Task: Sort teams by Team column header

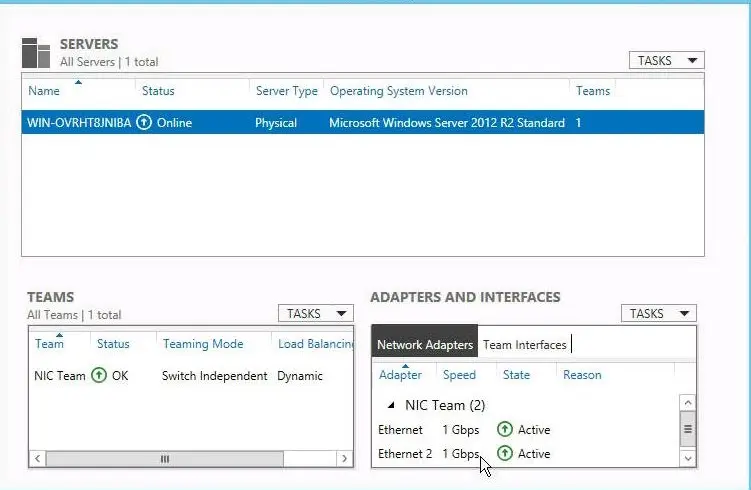Action: click(x=49, y=343)
